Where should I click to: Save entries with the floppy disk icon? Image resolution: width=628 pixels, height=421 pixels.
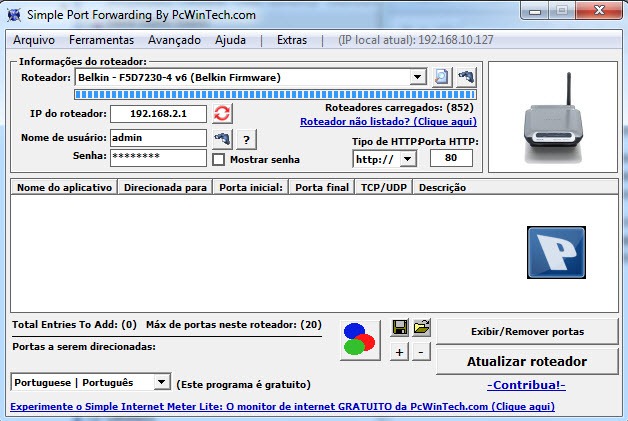point(399,328)
